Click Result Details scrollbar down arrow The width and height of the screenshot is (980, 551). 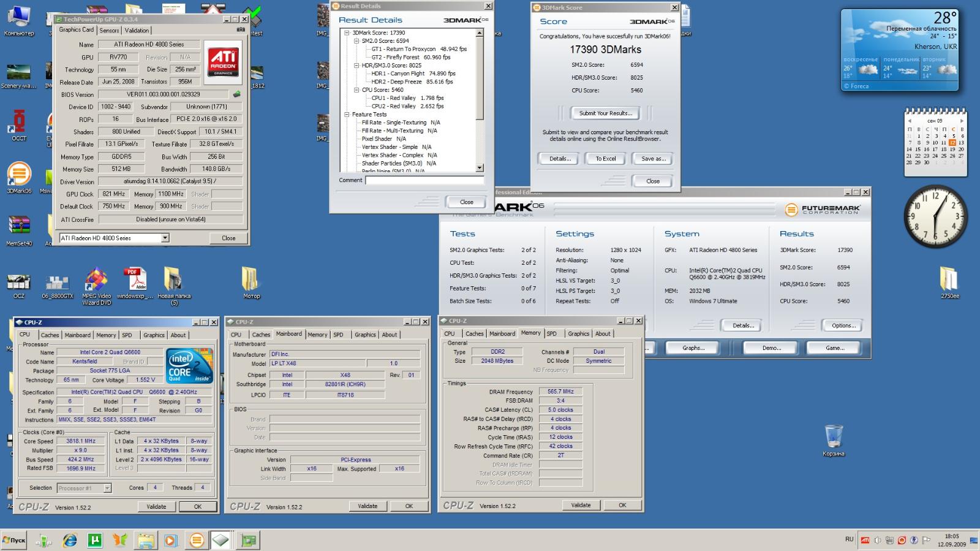tap(480, 167)
